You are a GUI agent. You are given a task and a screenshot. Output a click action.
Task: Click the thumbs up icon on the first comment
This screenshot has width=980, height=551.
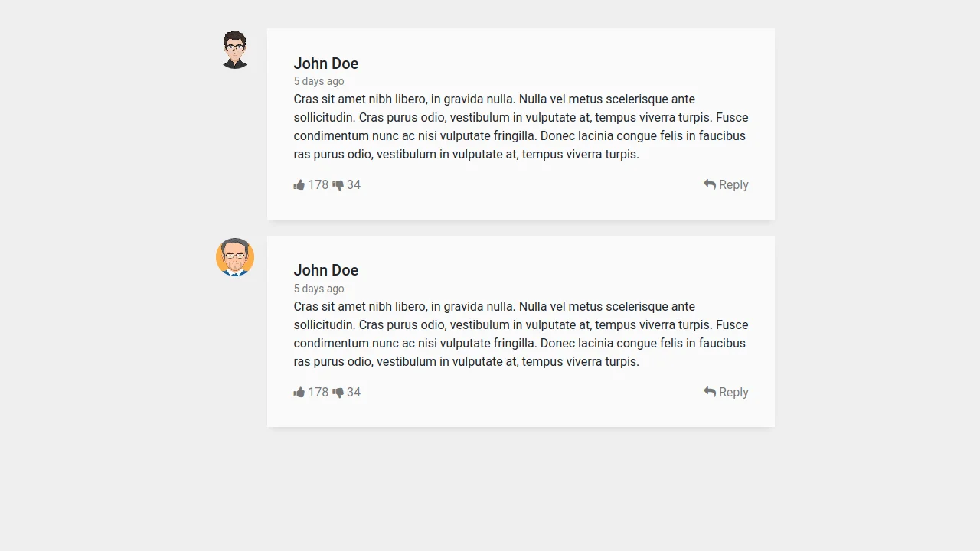click(x=300, y=184)
